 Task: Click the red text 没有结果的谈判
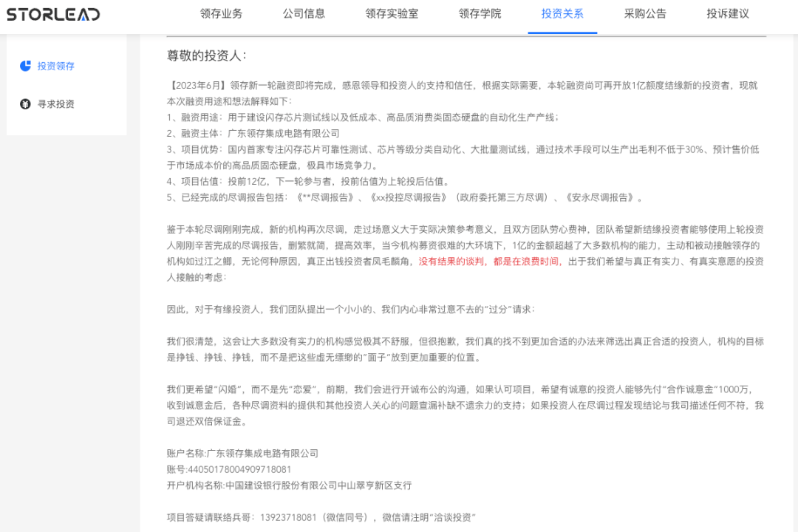click(x=451, y=262)
